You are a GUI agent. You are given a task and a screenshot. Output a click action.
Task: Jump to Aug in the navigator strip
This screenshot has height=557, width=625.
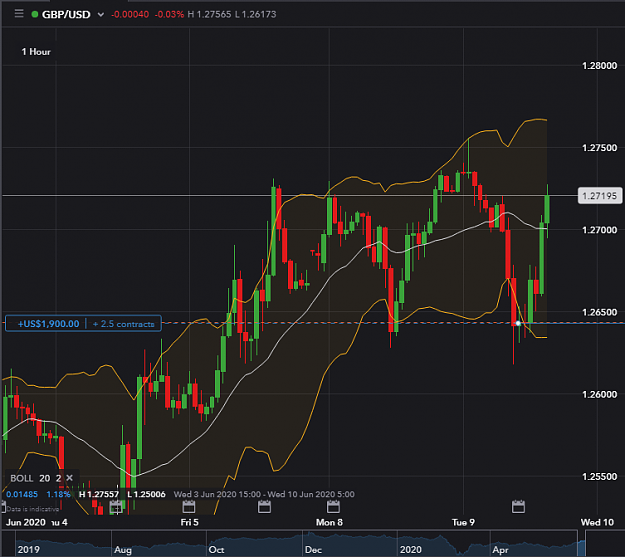(x=123, y=550)
